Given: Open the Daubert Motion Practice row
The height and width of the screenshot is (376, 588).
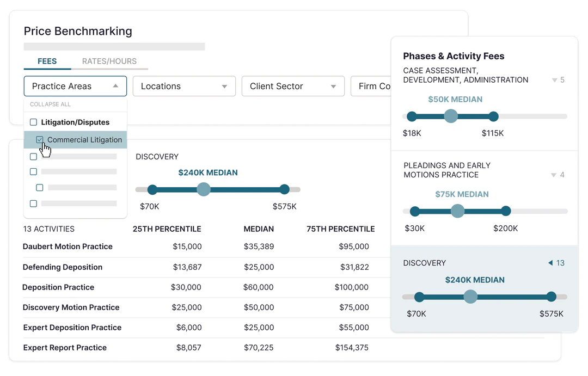Looking at the screenshot, I should click(x=68, y=246).
